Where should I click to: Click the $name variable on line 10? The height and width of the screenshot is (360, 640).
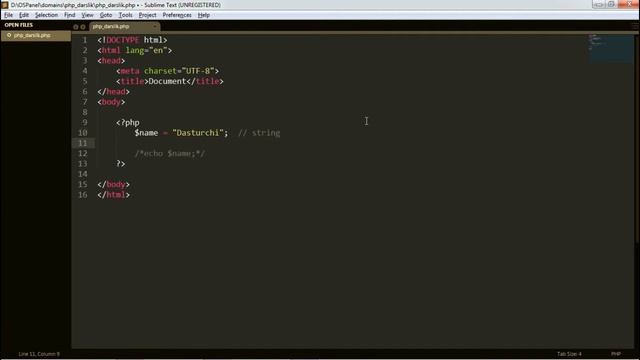point(146,133)
